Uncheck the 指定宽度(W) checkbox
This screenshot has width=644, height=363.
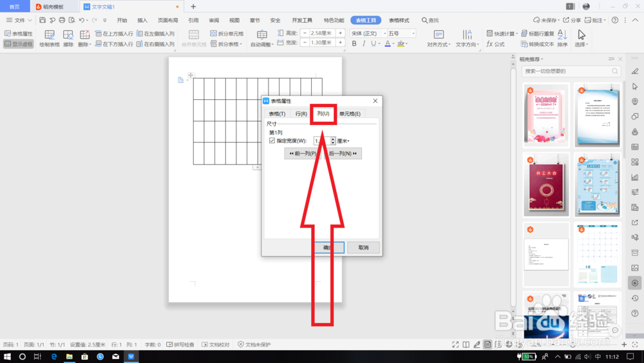pyautogui.click(x=272, y=141)
